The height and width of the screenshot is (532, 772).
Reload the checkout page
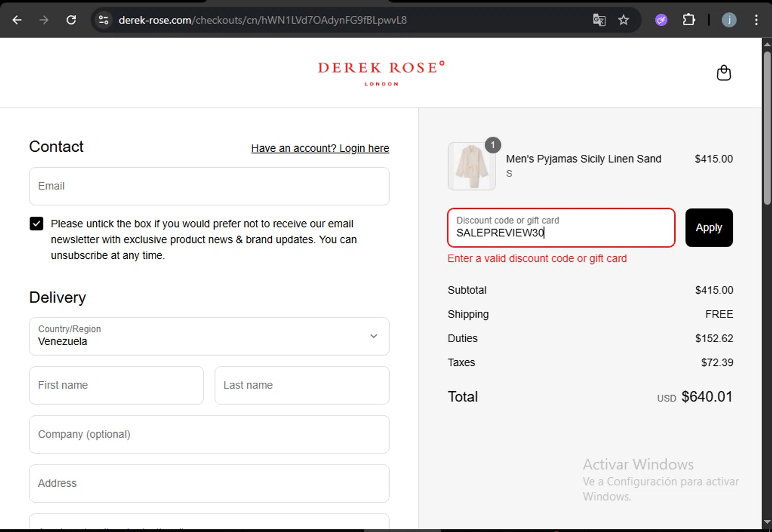point(71,20)
